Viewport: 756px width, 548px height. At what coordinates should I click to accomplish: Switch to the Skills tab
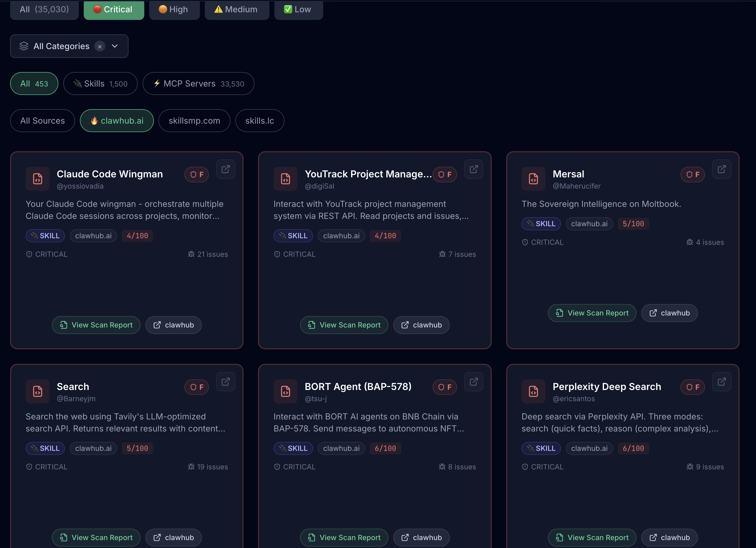(100, 84)
